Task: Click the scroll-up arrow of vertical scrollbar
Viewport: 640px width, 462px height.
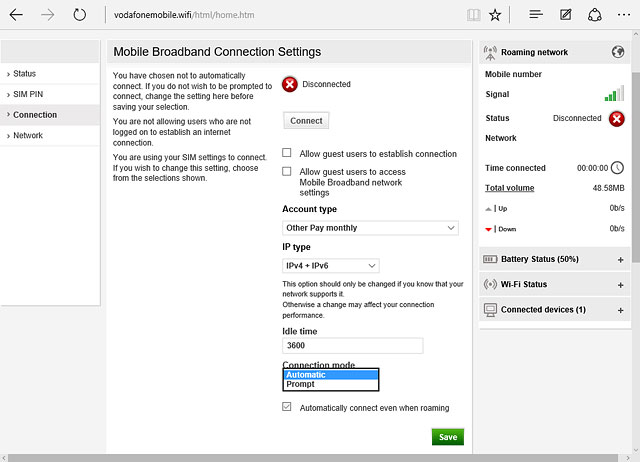Action: coord(636,34)
